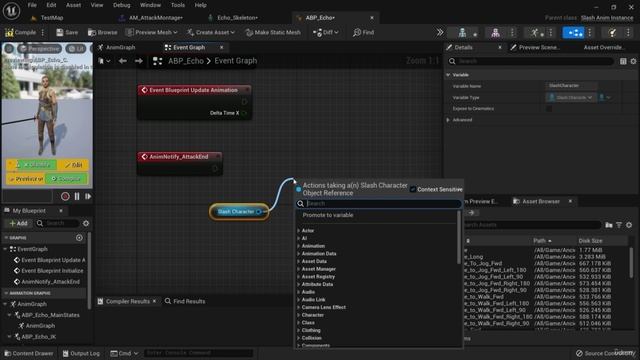Image resolution: width=640 pixels, height=360 pixels.
Task: Add new graph with plus icon
Action: (79, 238)
